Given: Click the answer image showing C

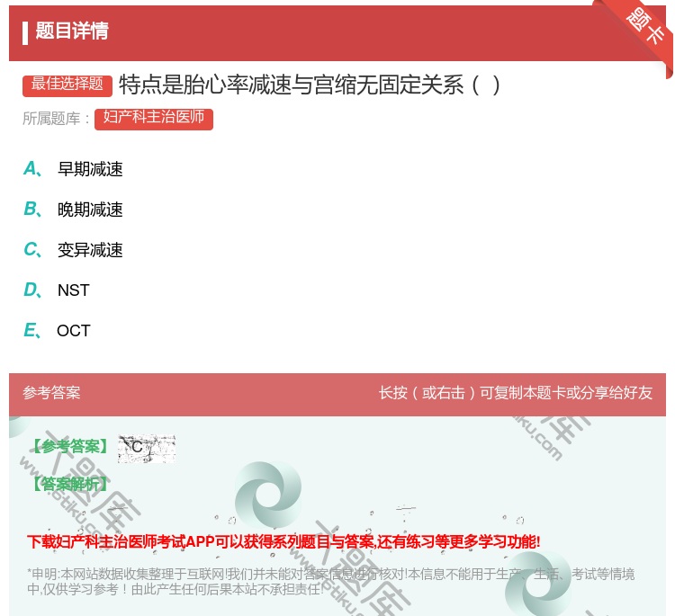Looking at the screenshot, I should [x=147, y=449].
